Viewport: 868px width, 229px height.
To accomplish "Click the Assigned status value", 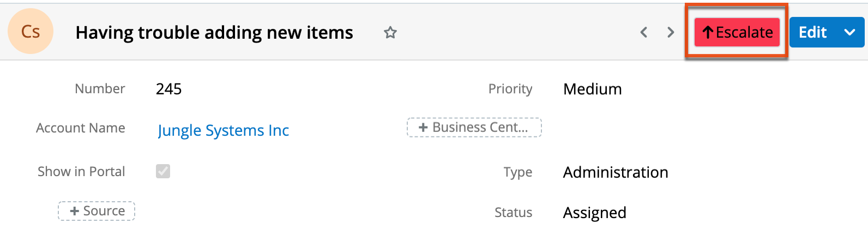I will [594, 212].
